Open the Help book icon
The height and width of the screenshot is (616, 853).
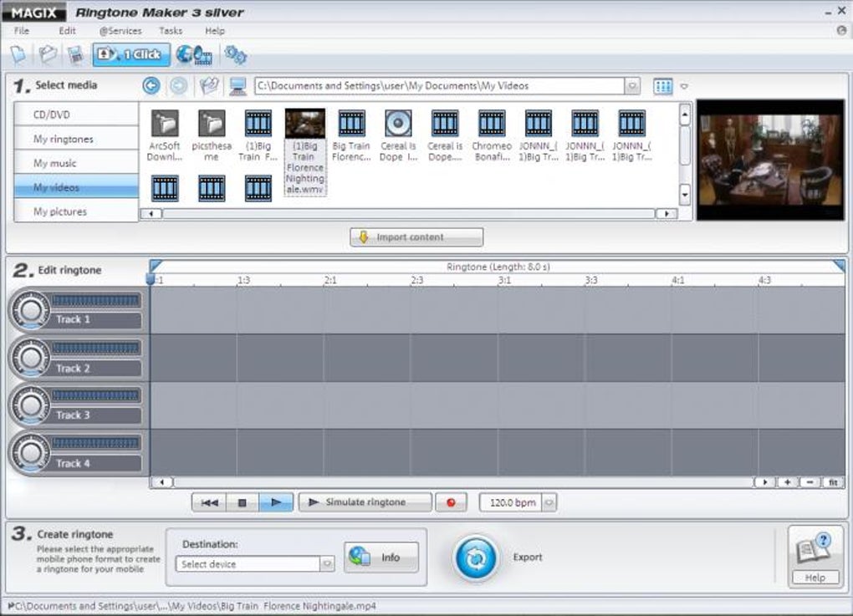click(x=815, y=549)
